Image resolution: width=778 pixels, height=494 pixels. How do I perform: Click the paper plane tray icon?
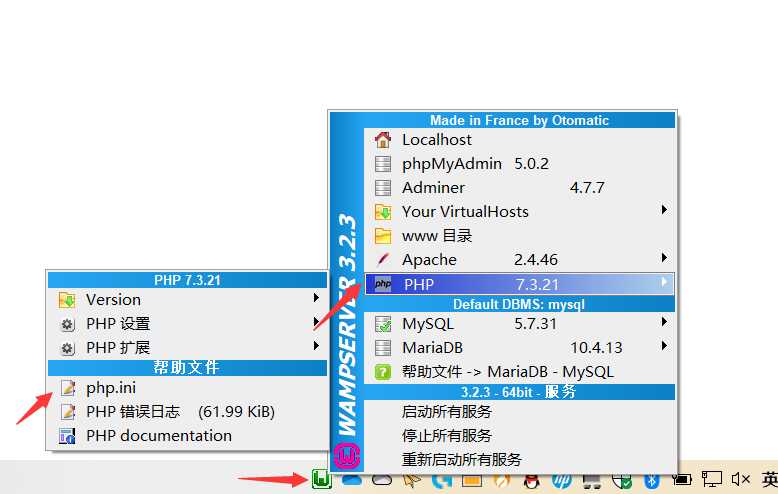412,480
